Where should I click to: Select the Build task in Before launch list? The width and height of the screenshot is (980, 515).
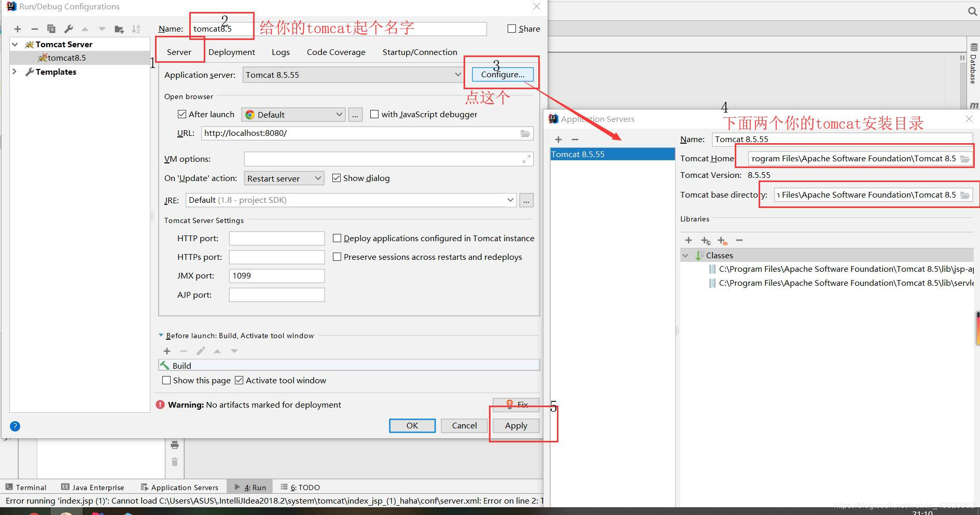(x=349, y=366)
